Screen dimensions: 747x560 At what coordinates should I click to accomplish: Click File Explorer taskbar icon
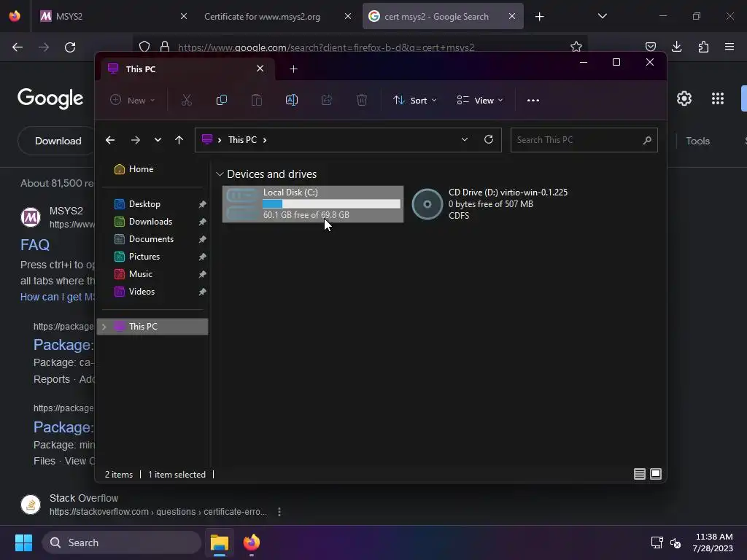(x=220, y=542)
